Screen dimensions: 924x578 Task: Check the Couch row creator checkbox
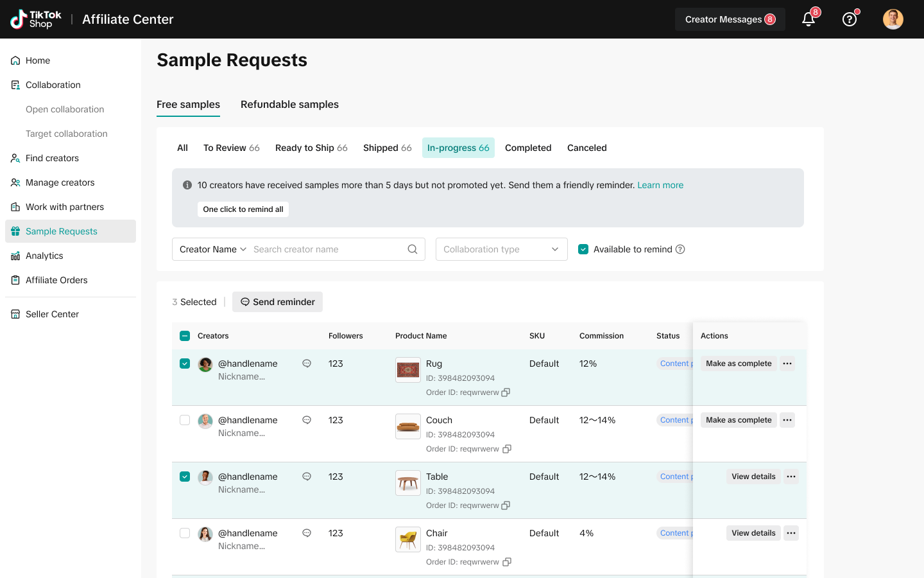[x=185, y=420]
